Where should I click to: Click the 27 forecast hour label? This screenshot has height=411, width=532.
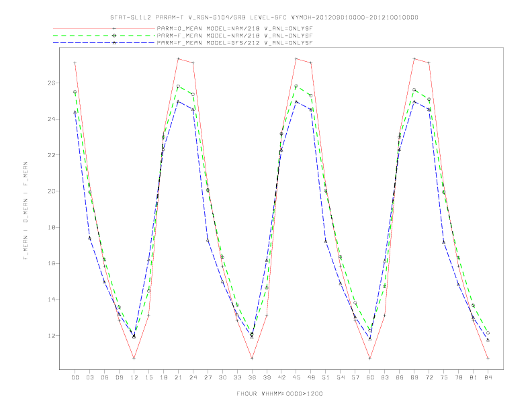[x=208, y=377]
